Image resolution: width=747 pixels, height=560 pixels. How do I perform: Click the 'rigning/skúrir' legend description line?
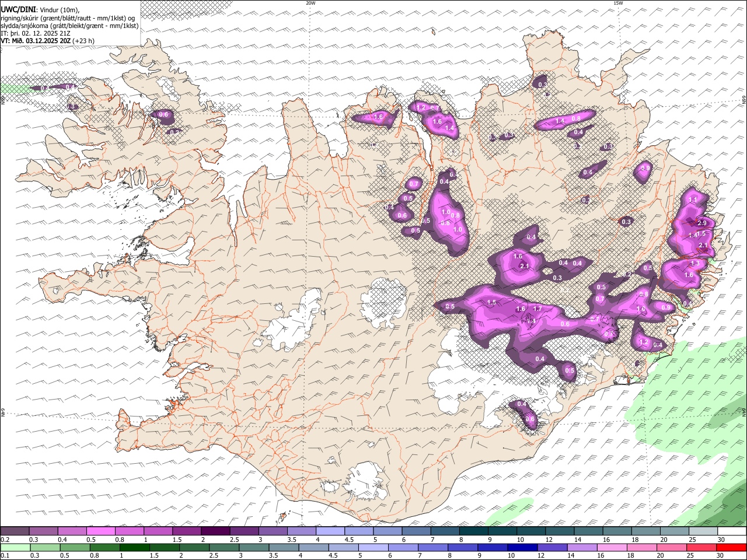click(68, 18)
